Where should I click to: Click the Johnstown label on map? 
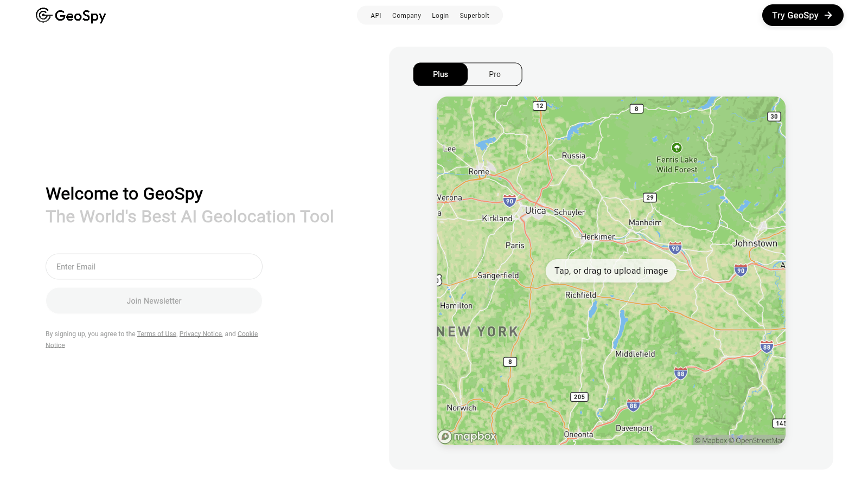pos(755,243)
